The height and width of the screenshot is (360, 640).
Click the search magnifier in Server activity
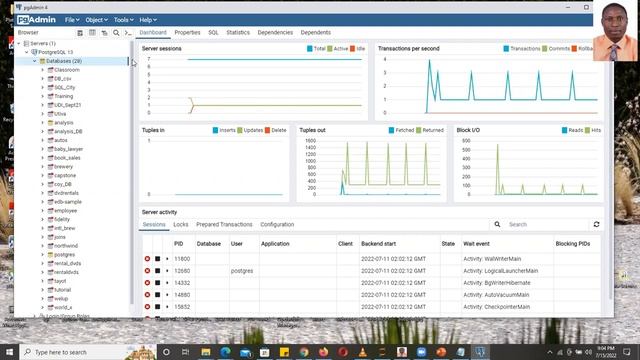coord(497,224)
